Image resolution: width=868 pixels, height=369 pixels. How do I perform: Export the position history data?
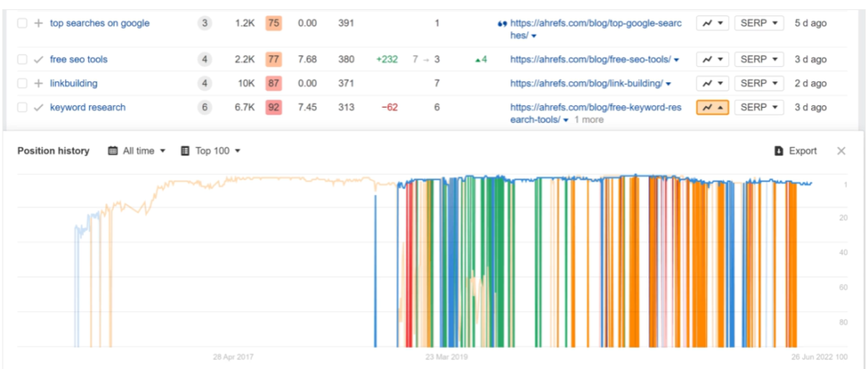pos(796,151)
